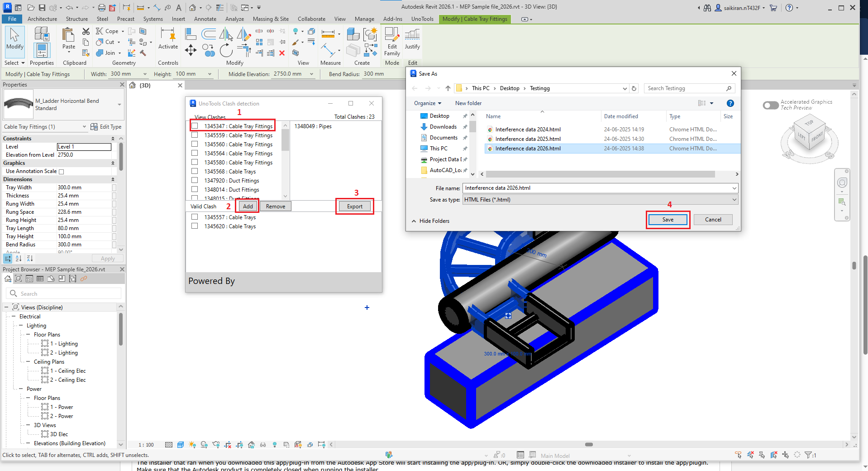
Task: Switch to the Annotate ribbon tab
Action: [x=205, y=19]
